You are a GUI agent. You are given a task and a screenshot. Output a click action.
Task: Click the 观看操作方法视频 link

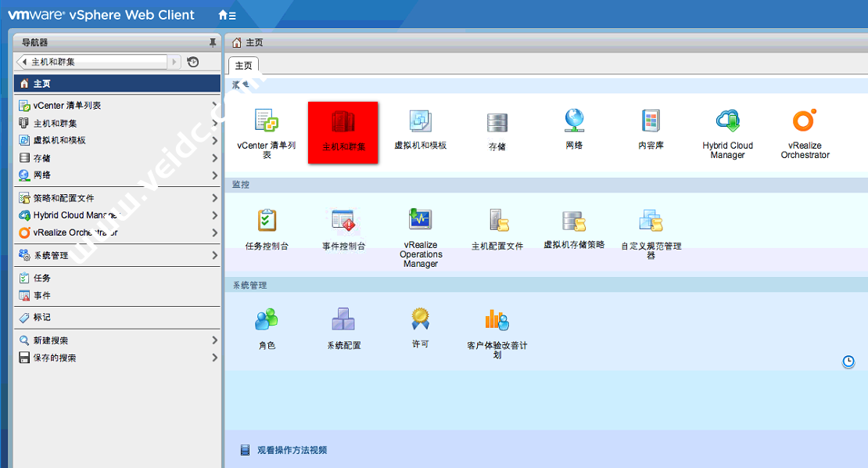click(x=292, y=450)
